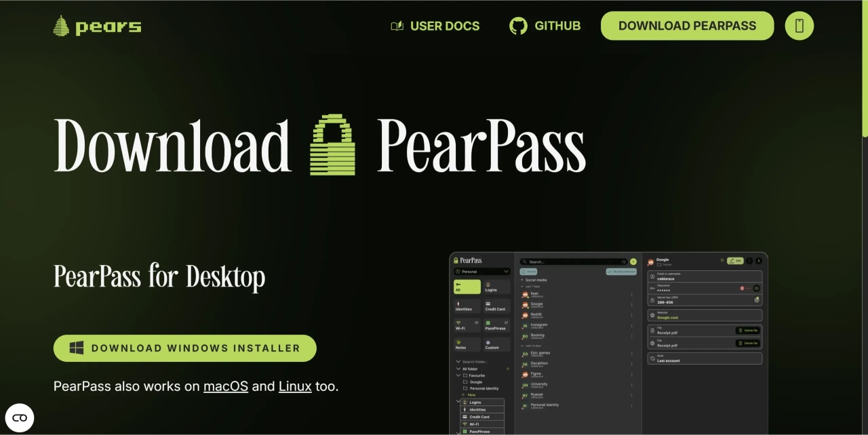Open the GitHub octocat icon link
The width and height of the screenshot is (868, 435).
pos(518,26)
